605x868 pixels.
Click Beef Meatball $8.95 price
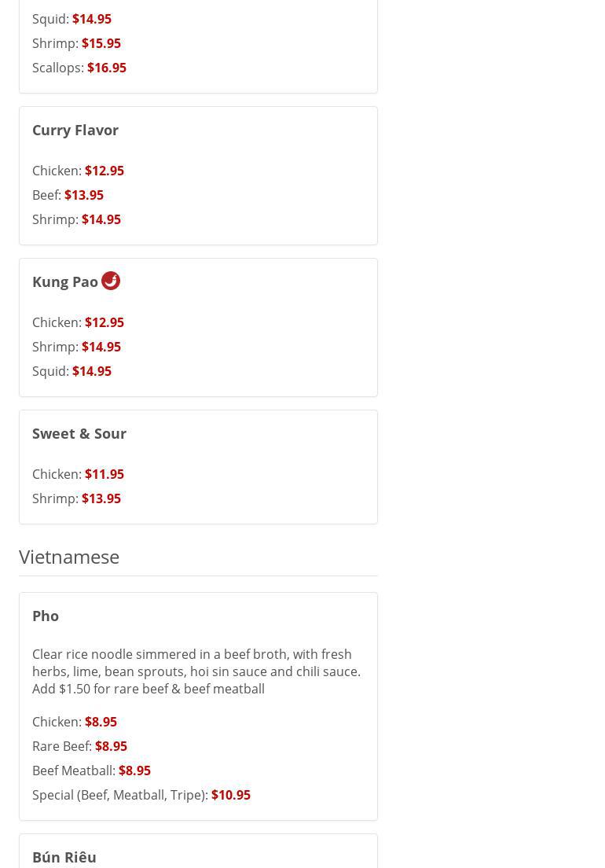point(134,771)
